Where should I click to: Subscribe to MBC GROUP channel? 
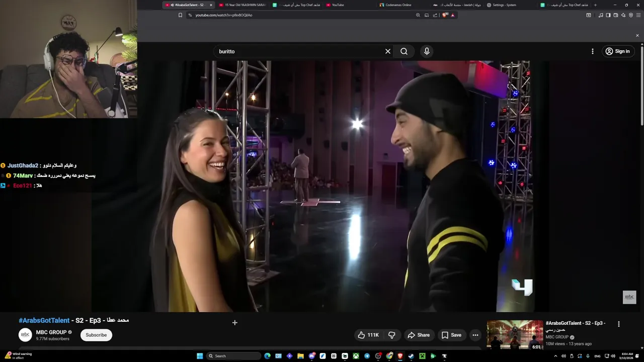point(96,335)
